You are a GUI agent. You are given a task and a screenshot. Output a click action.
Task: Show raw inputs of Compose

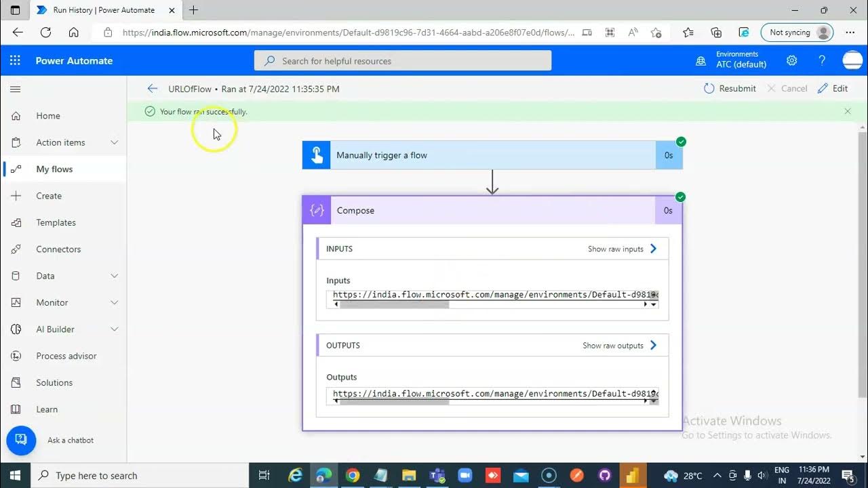(623, 249)
